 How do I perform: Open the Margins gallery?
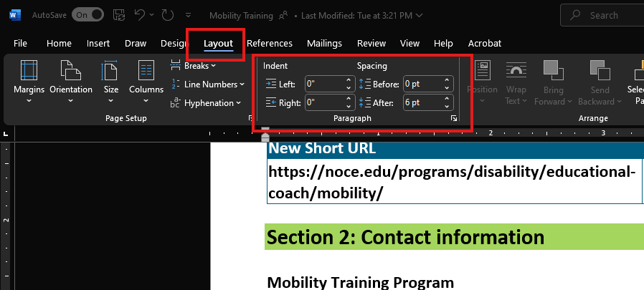coord(29,82)
